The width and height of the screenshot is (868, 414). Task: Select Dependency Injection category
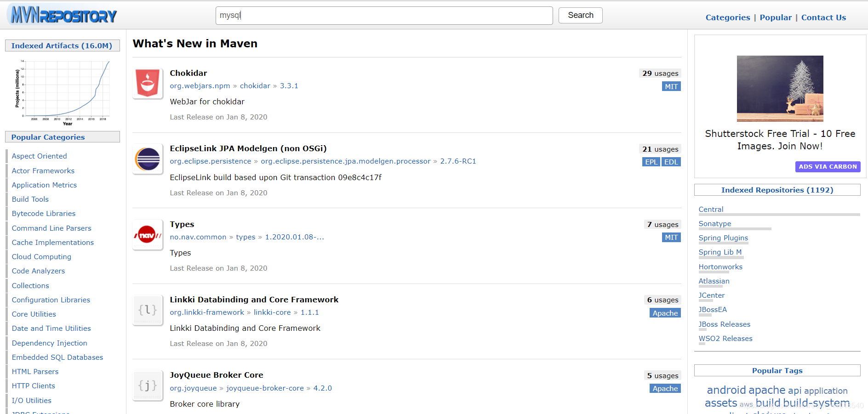coord(49,343)
